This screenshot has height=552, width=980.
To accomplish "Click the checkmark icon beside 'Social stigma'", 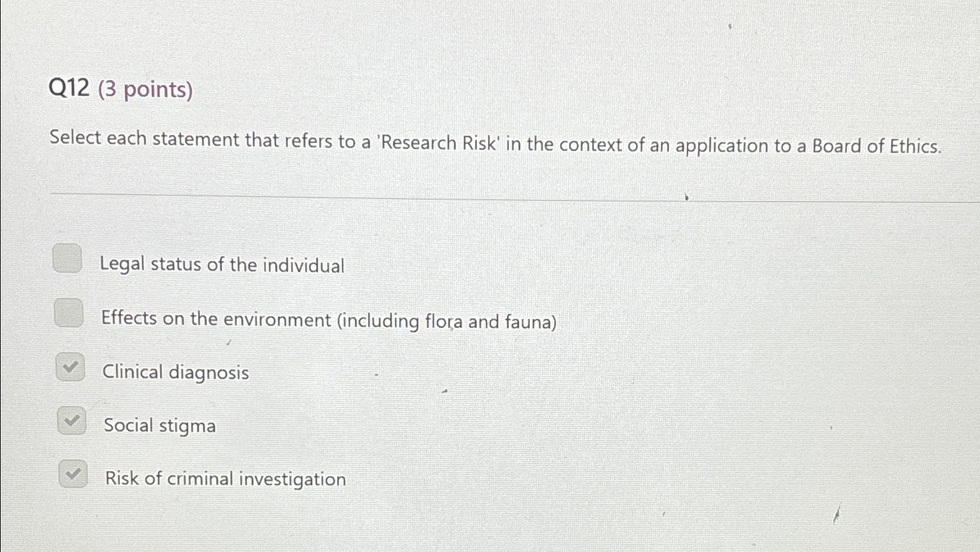I will [72, 420].
